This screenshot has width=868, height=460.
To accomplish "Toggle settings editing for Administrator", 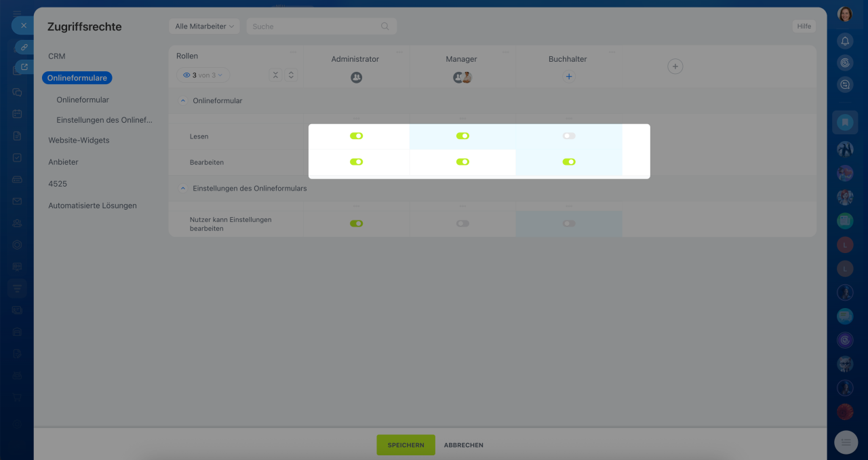I will click(357, 223).
